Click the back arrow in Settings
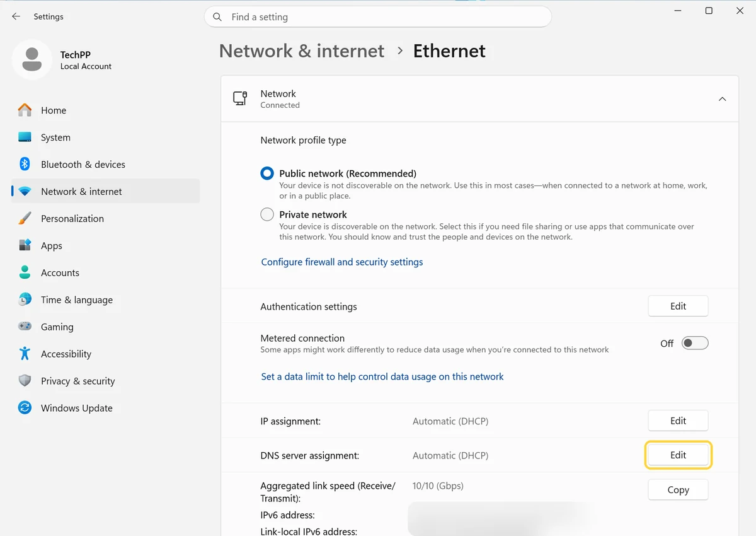This screenshot has width=756, height=536. pos(16,16)
